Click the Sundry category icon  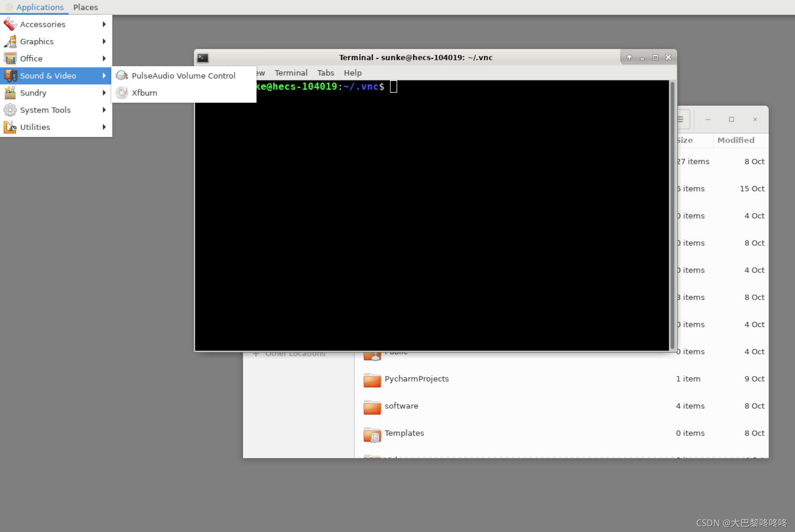pyautogui.click(x=10, y=93)
